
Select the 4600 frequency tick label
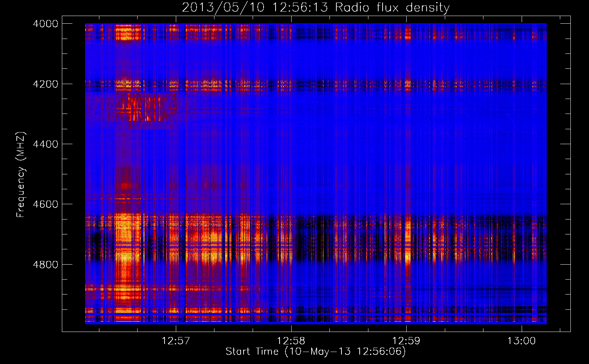tap(46, 204)
